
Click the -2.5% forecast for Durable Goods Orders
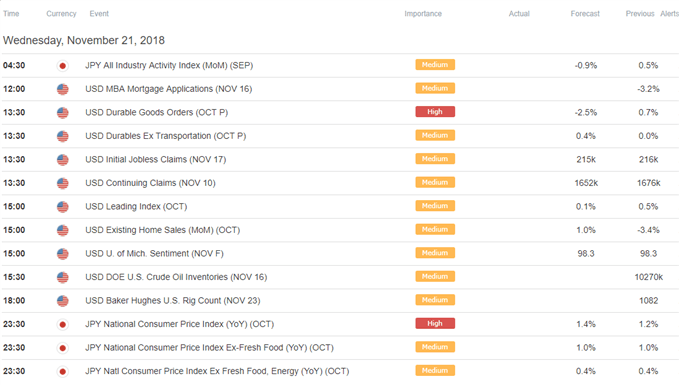coord(586,113)
